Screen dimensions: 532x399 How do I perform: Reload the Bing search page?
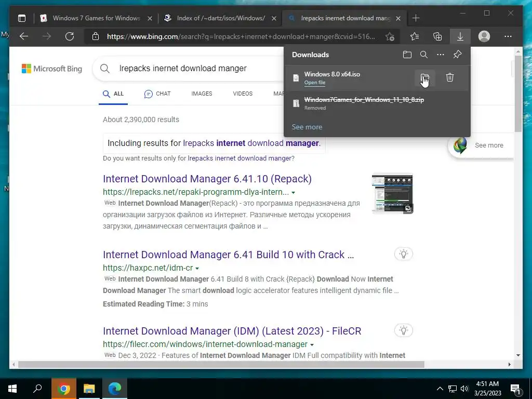point(70,36)
